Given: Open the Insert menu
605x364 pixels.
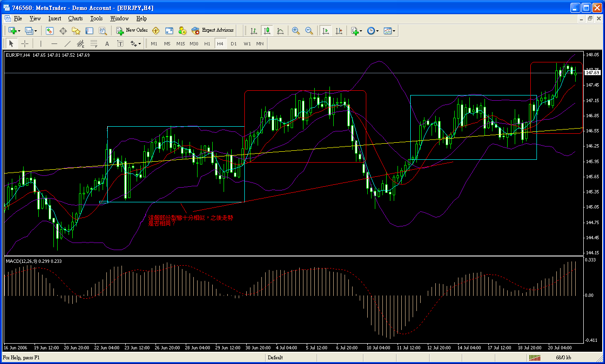Looking at the screenshot, I should click(54, 18).
